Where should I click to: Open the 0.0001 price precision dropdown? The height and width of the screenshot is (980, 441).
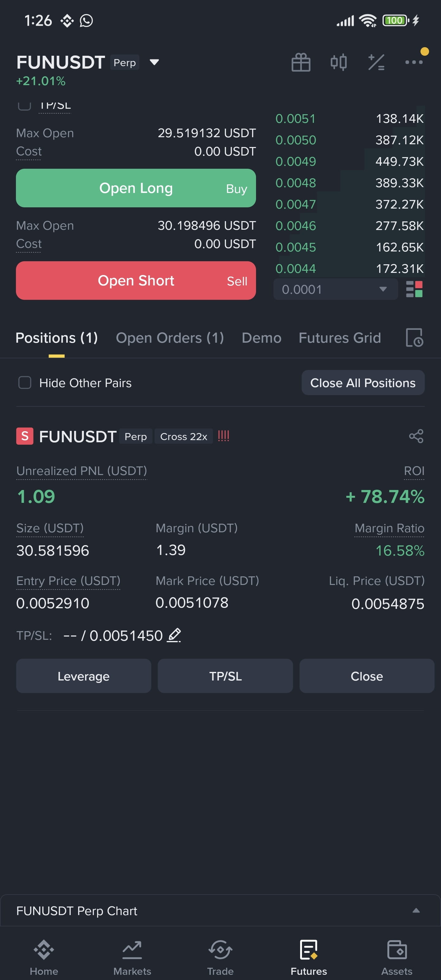[336, 289]
